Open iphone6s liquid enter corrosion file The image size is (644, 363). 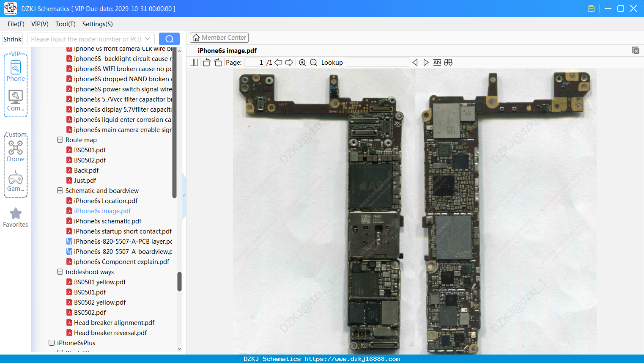pos(119,120)
